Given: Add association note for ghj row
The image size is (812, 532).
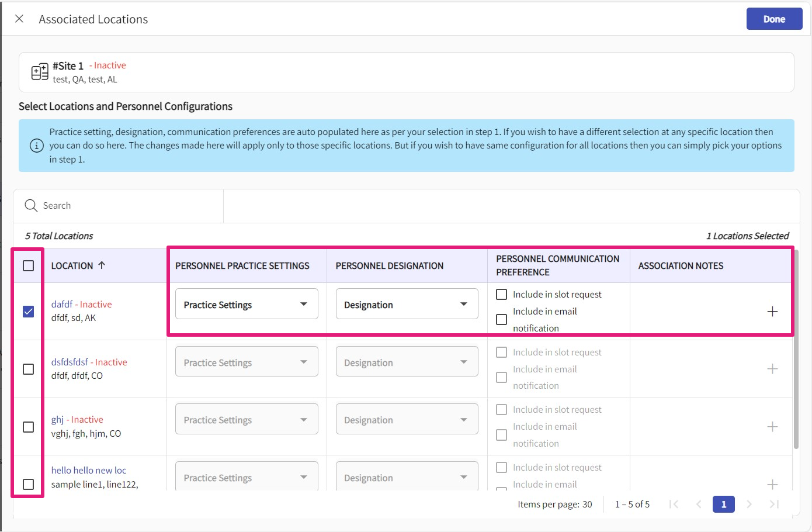Looking at the screenshot, I should (x=772, y=427).
